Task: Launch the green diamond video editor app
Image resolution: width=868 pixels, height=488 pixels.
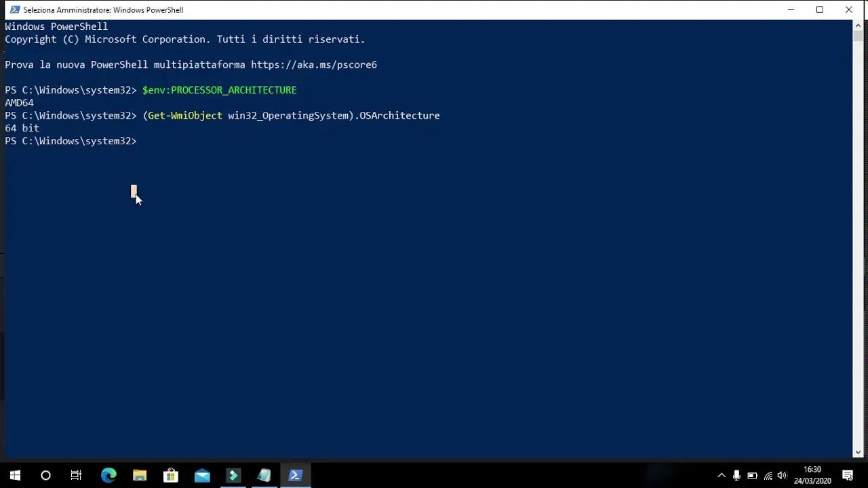Action: click(x=233, y=474)
